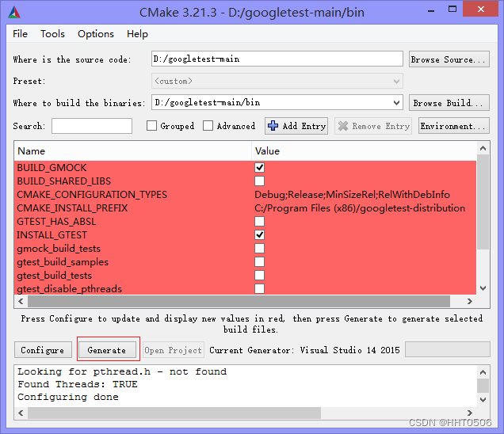Enable the BUILD_SHARED_LIBS checkbox
504x434 pixels.
pos(259,181)
